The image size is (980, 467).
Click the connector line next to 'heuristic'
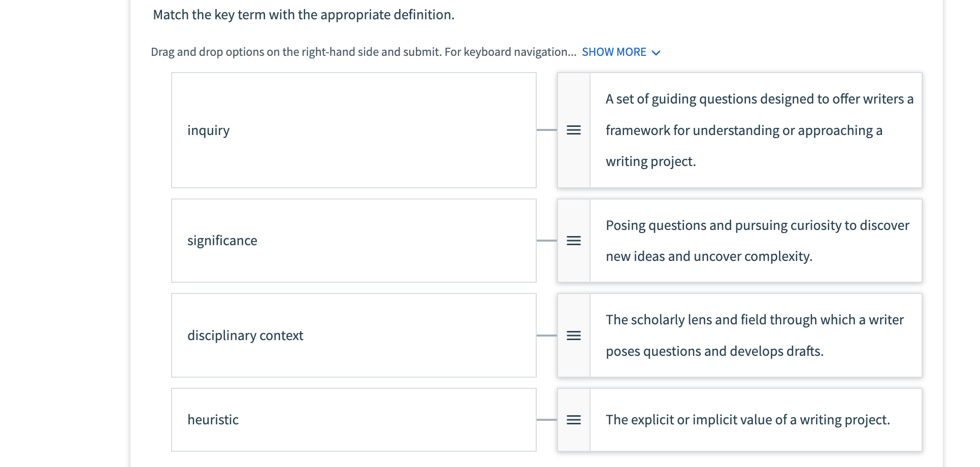point(547,420)
